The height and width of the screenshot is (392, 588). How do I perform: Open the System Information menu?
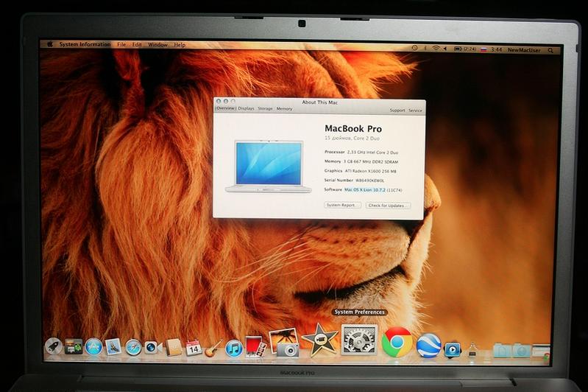[x=85, y=44]
